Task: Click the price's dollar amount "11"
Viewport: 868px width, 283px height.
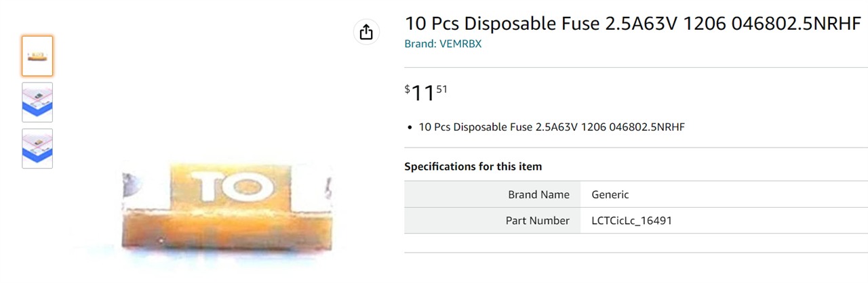Action: pos(422,93)
